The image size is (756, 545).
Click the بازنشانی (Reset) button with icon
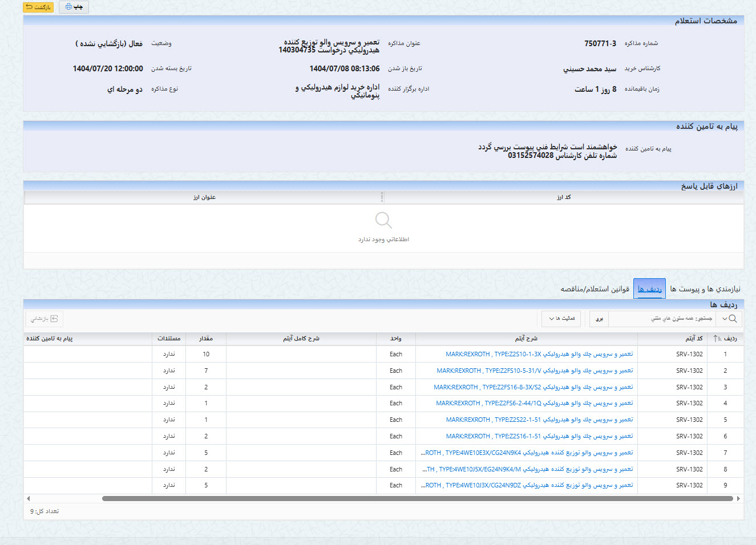click(x=44, y=319)
